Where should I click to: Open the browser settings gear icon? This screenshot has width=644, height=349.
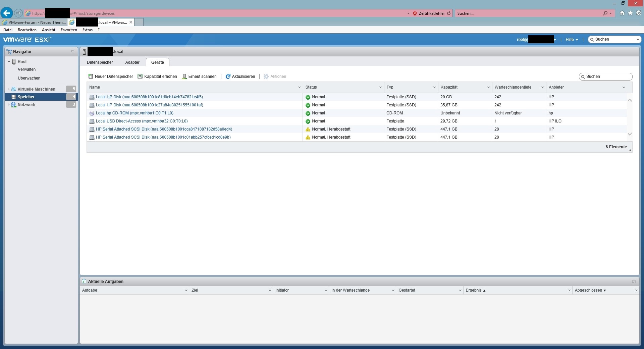tap(639, 13)
